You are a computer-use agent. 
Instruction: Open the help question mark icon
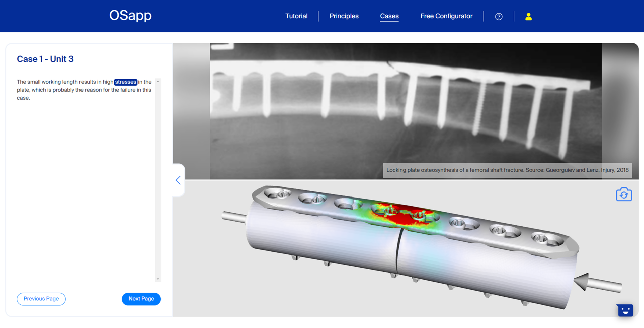pos(499,17)
